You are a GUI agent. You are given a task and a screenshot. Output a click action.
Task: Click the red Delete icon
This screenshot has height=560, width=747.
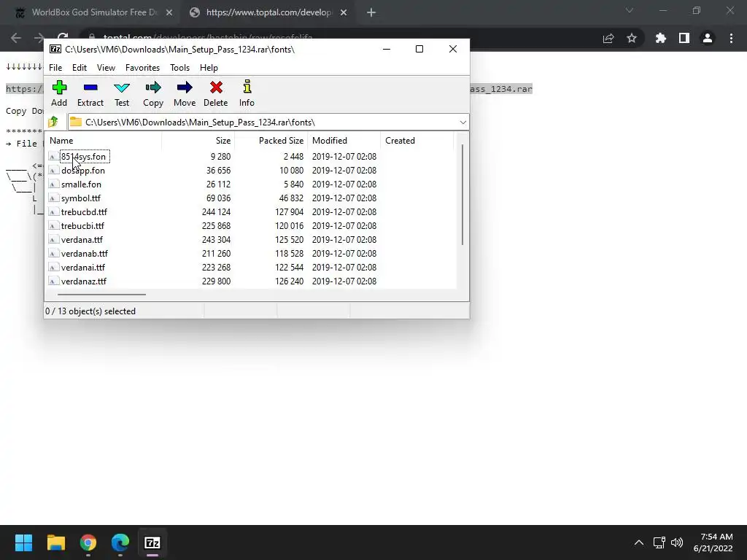216,93
